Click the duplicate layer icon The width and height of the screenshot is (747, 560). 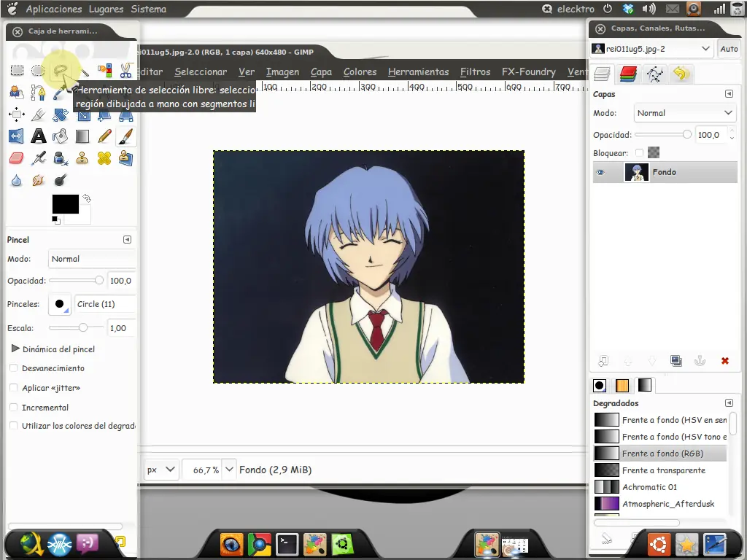[676, 361]
